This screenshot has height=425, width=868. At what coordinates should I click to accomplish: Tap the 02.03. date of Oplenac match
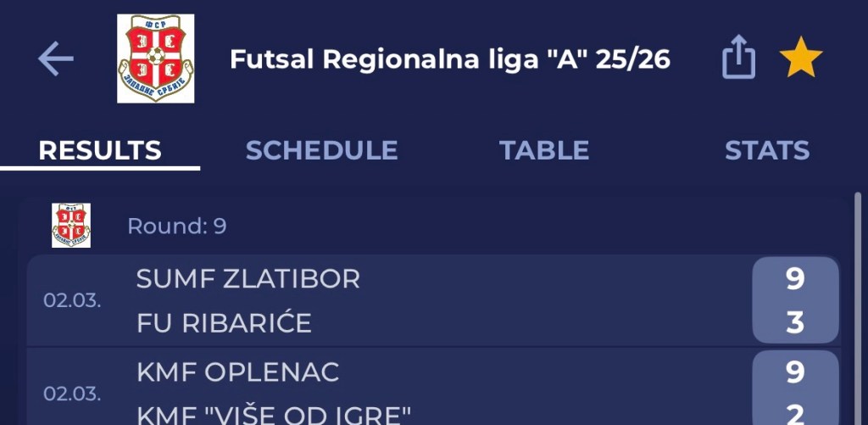coord(72,394)
